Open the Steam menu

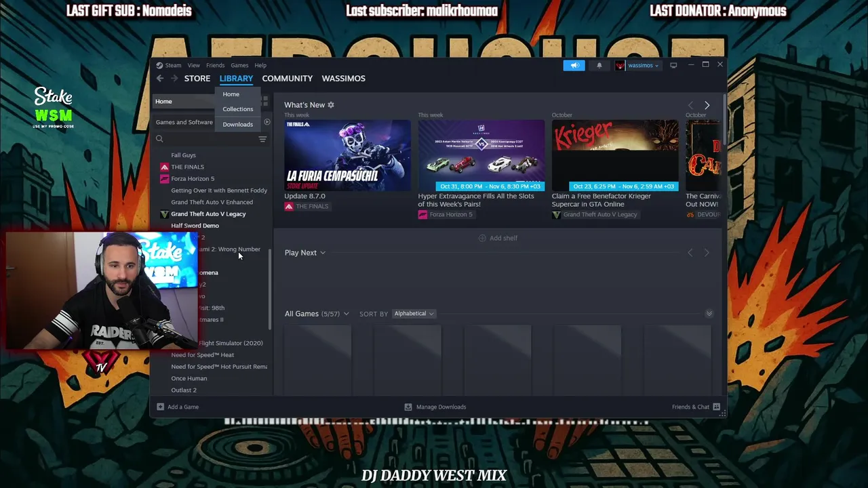[173, 65]
